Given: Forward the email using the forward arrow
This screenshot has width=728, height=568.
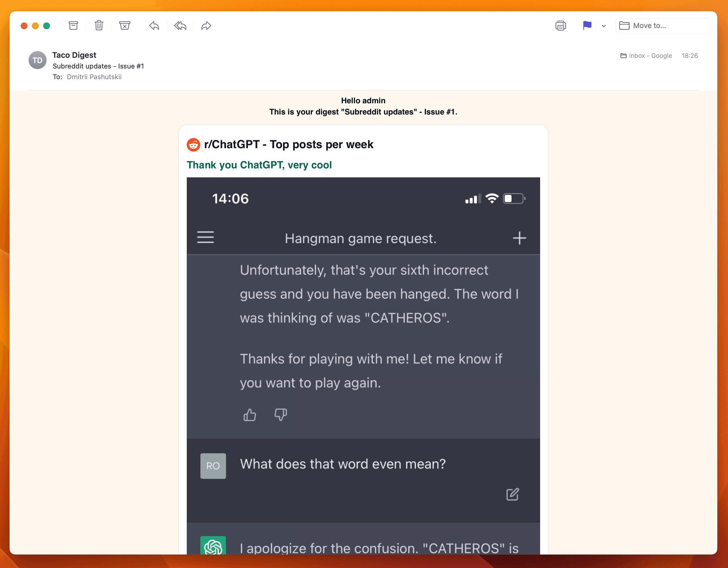Looking at the screenshot, I should click(206, 26).
